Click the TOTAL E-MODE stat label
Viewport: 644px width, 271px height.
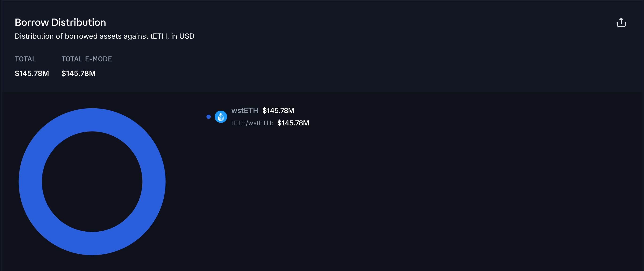(86, 59)
